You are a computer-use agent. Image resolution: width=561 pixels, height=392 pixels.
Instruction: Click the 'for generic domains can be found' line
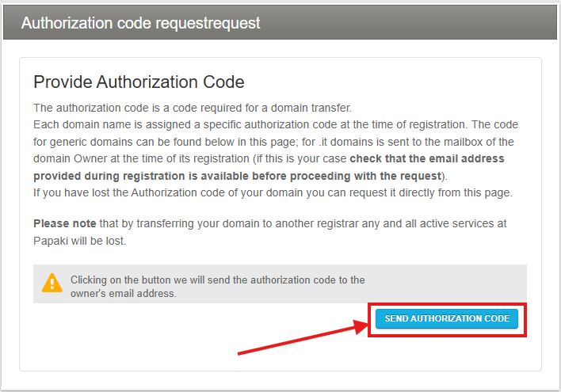pos(273,142)
